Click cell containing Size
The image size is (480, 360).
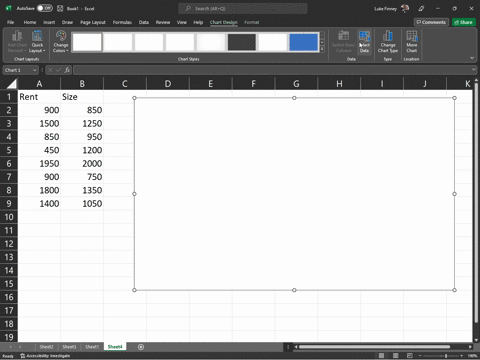point(82,97)
